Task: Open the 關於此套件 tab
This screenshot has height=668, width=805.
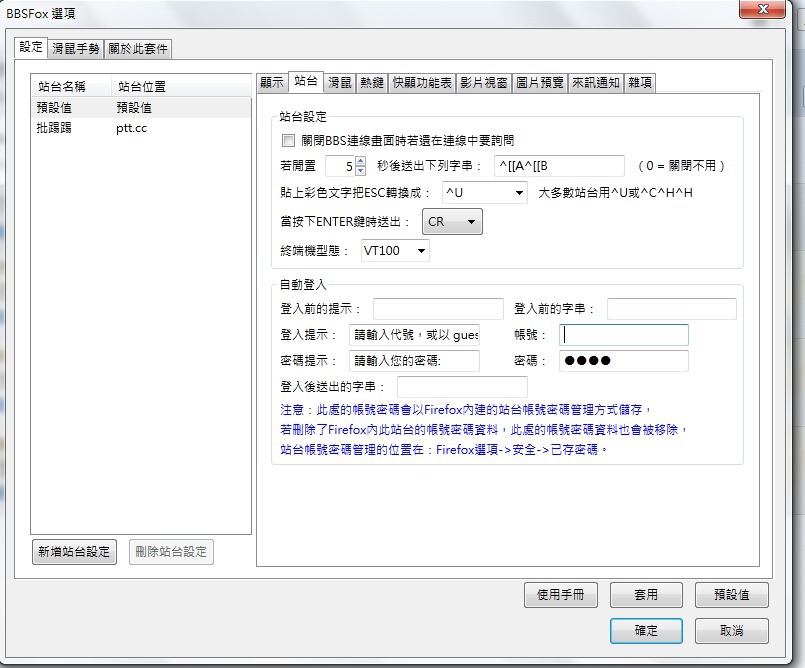Action: tap(138, 49)
